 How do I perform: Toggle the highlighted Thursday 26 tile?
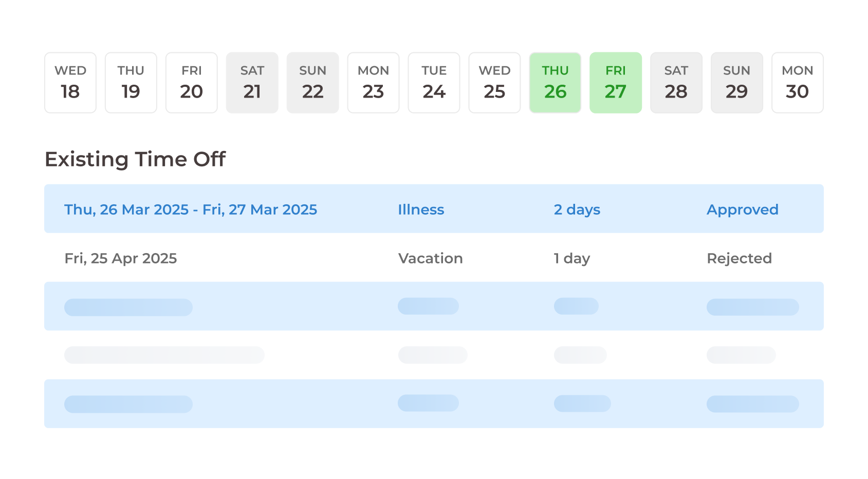coord(555,83)
